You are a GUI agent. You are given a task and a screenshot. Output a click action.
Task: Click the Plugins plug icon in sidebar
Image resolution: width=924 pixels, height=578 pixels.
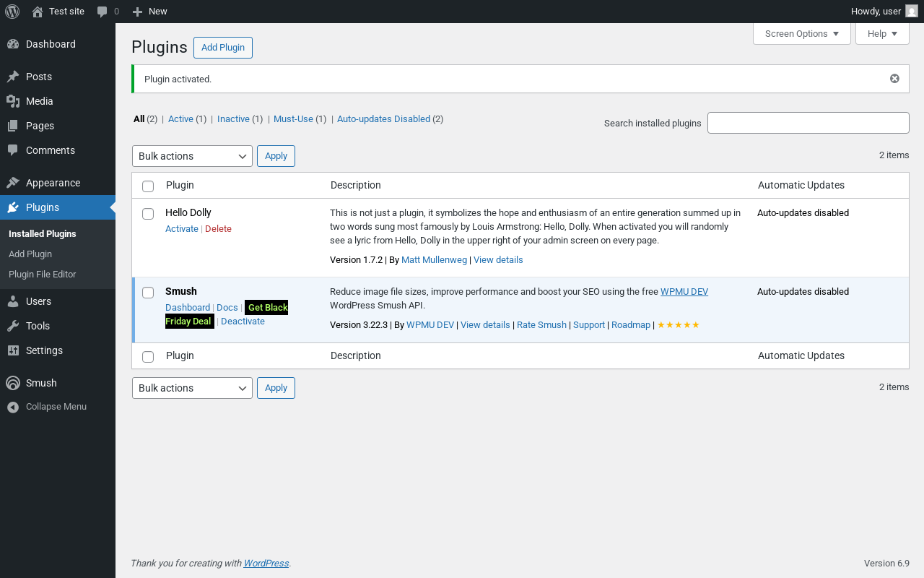coord(13,207)
